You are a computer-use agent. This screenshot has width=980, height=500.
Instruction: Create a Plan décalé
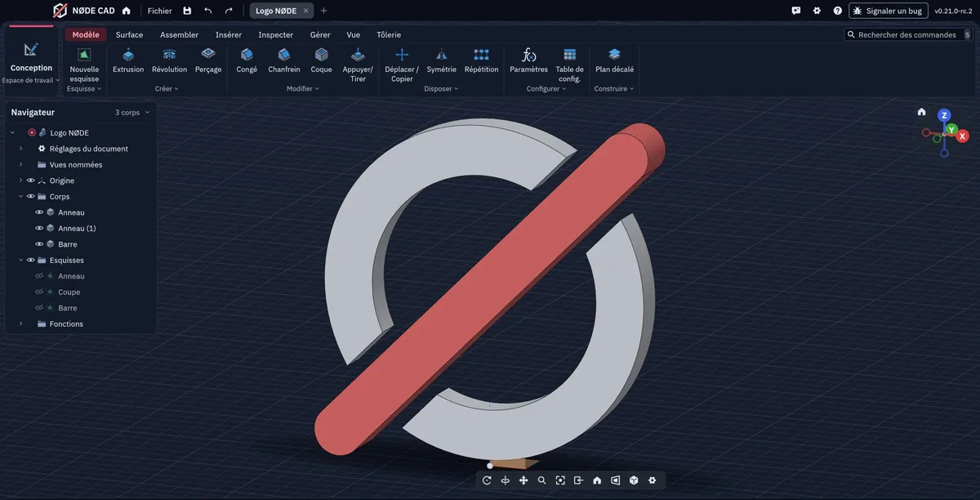pos(615,60)
